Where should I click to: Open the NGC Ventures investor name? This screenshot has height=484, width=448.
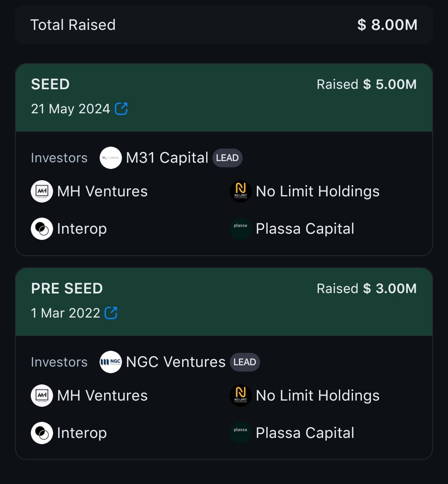(x=175, y=362)
